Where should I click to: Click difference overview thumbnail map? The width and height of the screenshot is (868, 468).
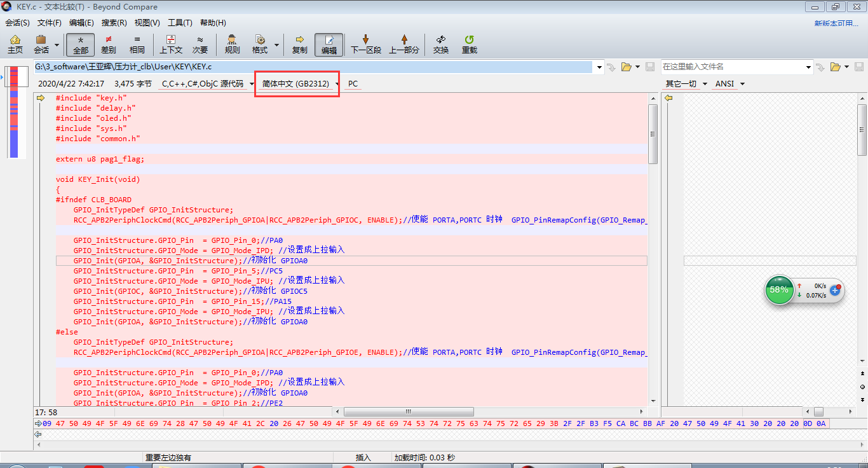[x=17, y=113]
